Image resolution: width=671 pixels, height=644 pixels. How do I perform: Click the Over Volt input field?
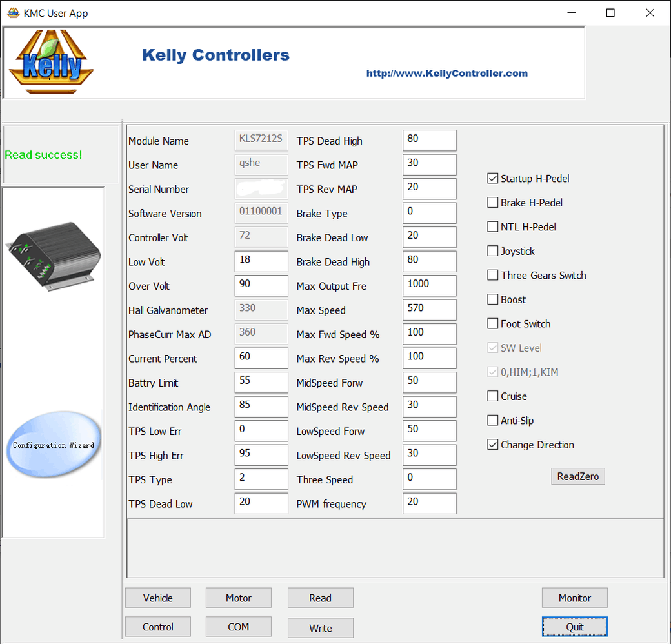261,285
